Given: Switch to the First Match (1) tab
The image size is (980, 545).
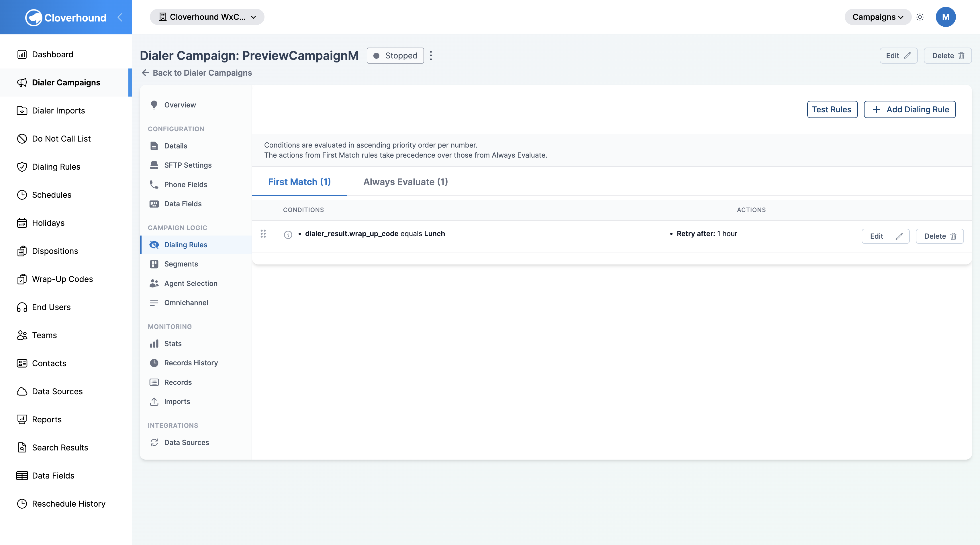Looking at the screenshot, I should (x=299, y=182).
